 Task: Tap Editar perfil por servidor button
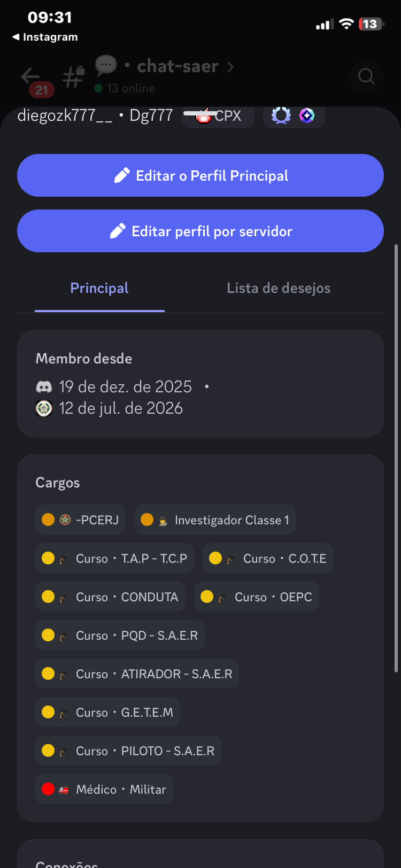point(200,231)
